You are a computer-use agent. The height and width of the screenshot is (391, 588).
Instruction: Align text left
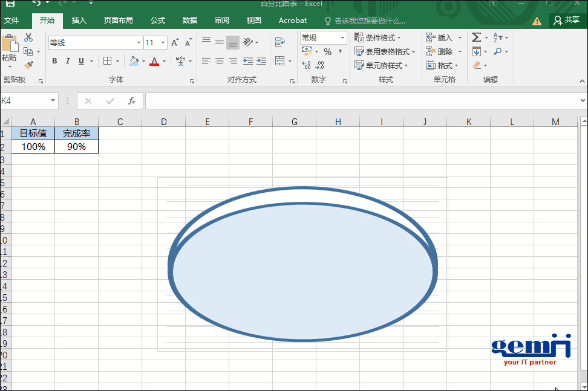206,61
